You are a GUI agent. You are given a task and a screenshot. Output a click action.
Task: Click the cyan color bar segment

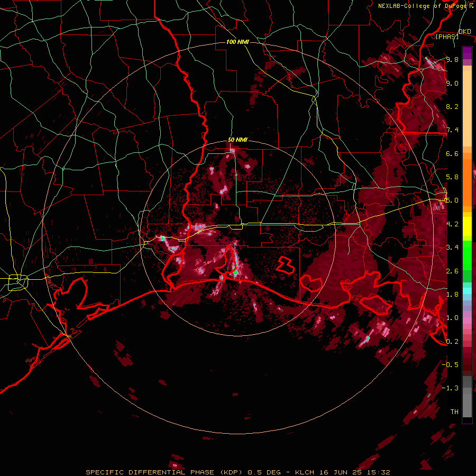467,291
